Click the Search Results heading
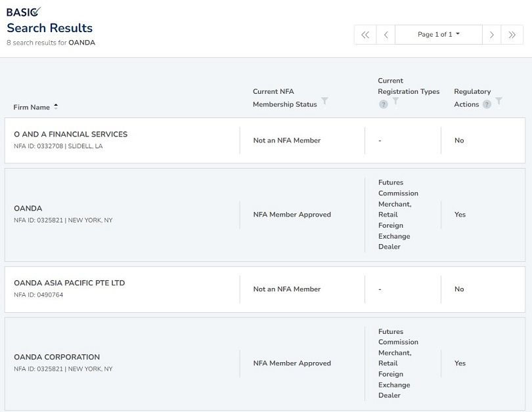Viewport: 532px width, 412px height. (49, 28)
